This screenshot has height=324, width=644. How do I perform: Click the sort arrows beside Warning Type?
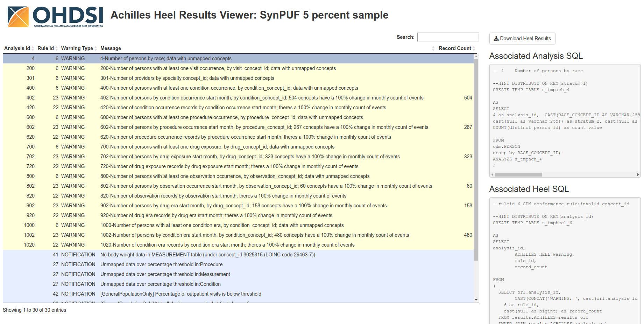coord(96,48)
